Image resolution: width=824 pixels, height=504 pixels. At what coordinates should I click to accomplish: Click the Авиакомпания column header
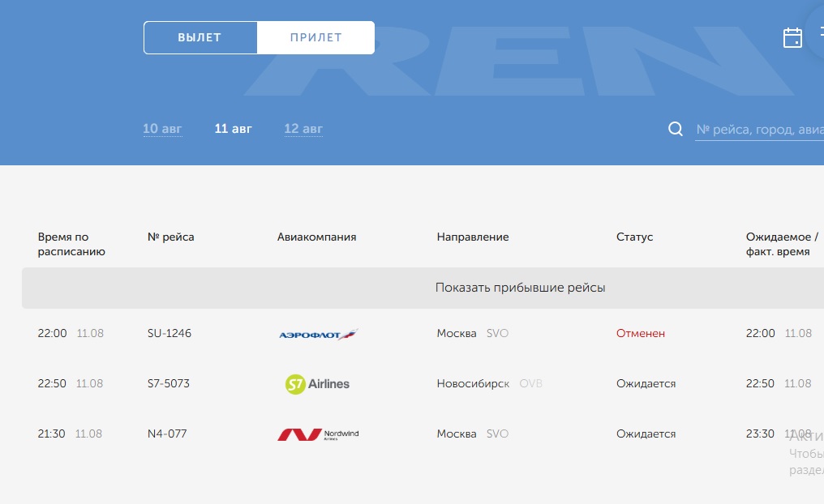click(316, 237)
